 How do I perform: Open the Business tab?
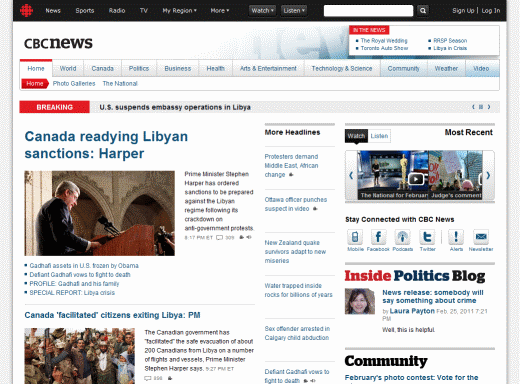click(178, 68)
